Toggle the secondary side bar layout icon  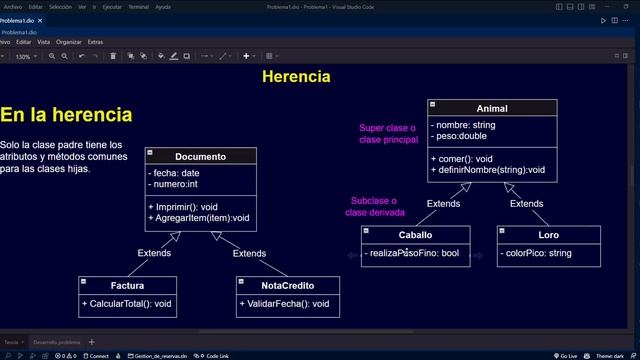click(581, 7)
